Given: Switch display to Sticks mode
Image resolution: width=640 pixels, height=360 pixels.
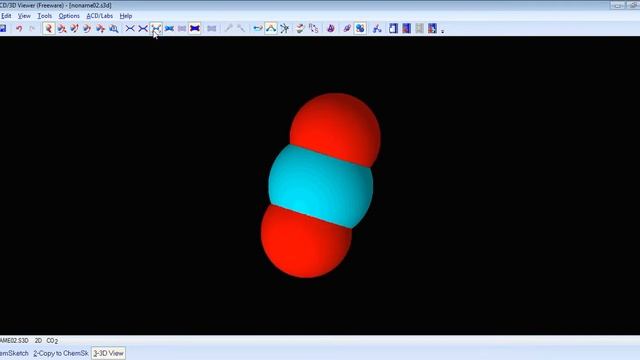Looking at the screenshot, I should click(143, 28).
